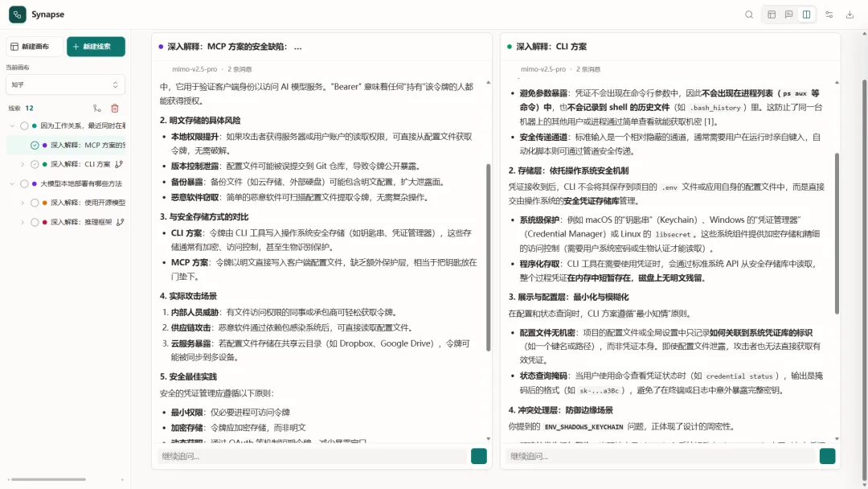The image size is (868, 489).
Task: Select the 深入解释：MCP 方案 label in the sidebar
Action: tap(88, 145)
